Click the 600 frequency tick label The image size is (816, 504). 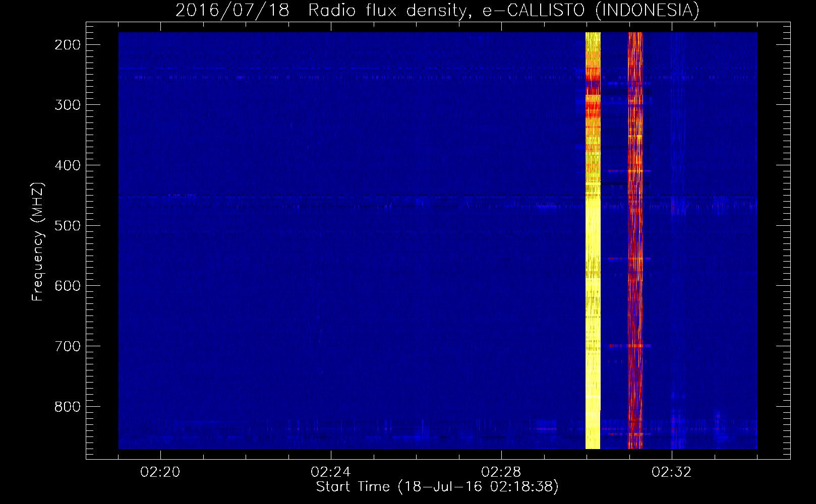[68, 286]
